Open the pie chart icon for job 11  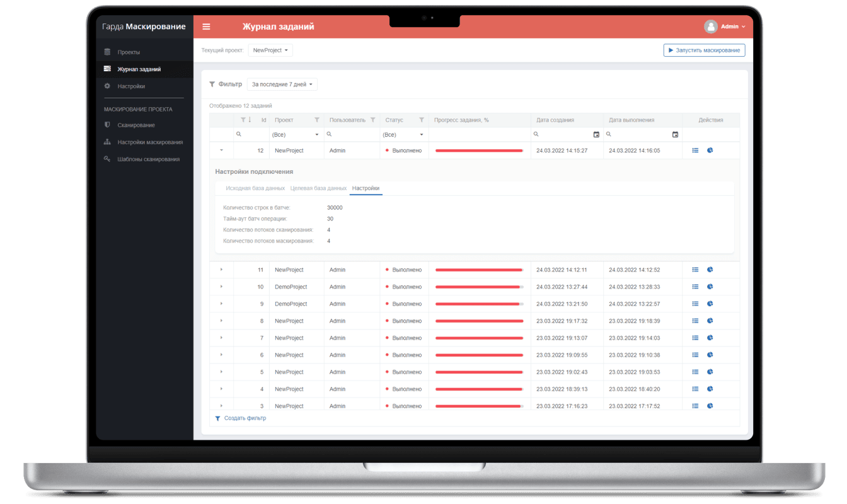pyautogui.click(x=710, y=270)
